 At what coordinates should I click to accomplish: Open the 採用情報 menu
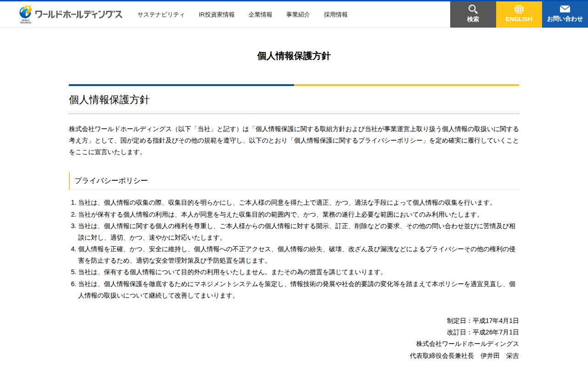point(336,15)
